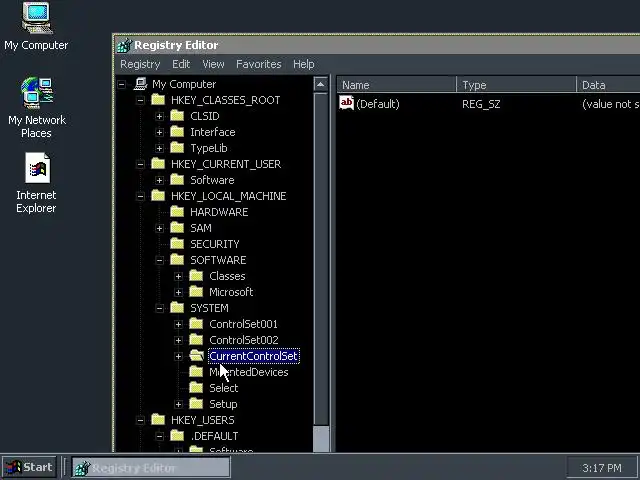The image size is (640, 480).
Task: Collapse the .DEFAULT key
Action: pos(160,436)
